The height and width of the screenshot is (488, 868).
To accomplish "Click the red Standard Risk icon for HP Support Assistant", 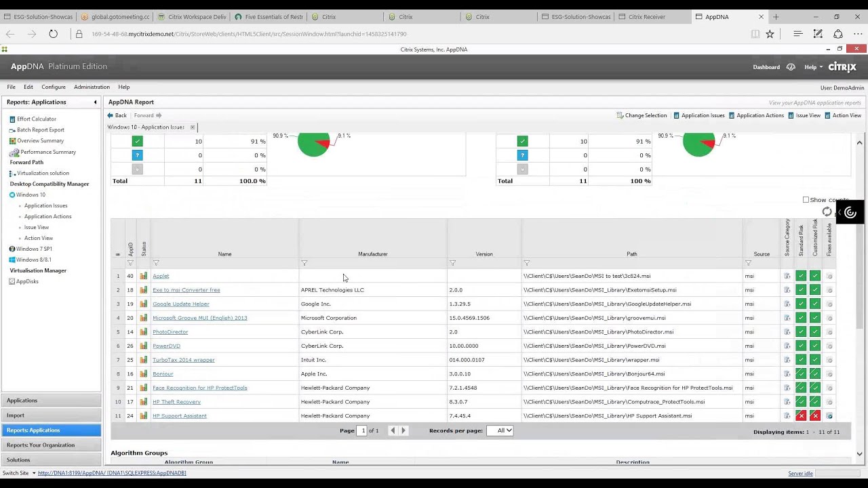I will 801,415.
